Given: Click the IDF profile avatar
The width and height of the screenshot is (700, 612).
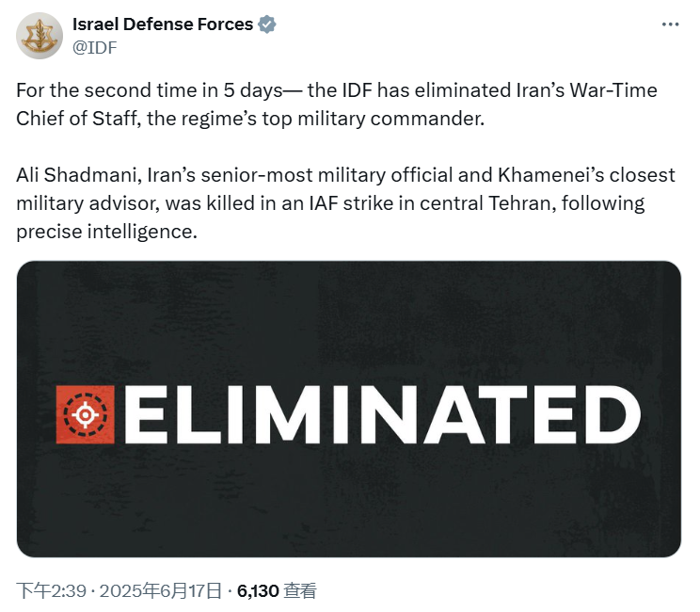Looking at the screenshot, I should (37, 36).
